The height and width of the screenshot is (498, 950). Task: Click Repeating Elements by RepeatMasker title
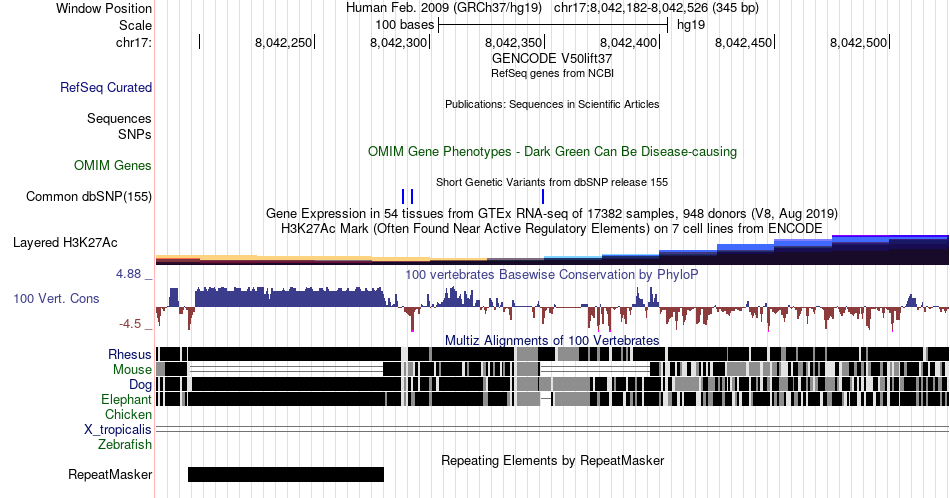point(552,460)
